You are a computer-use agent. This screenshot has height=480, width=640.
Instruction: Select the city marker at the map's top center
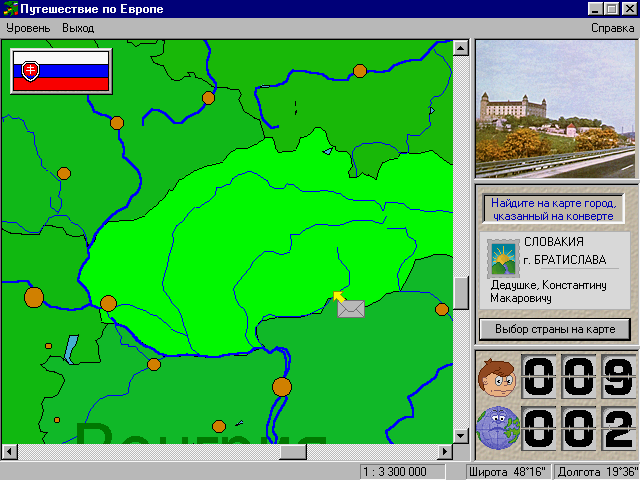pyautogui.click(x=209, y=98)
